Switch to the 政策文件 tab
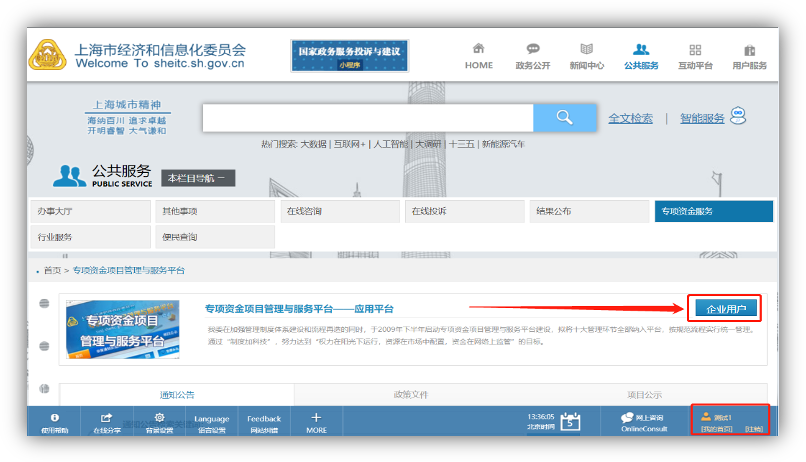806x462 pixels. pyautogui.click(x=410, y=394)
